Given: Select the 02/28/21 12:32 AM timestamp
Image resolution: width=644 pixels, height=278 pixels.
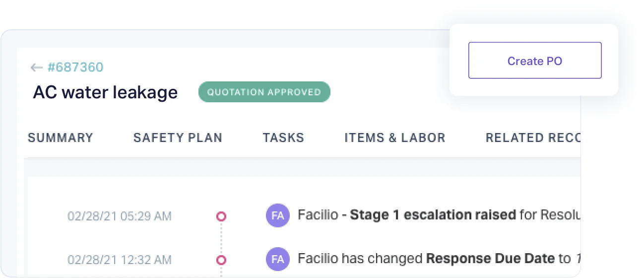Looking at the screenshot, I should [120, 260].
